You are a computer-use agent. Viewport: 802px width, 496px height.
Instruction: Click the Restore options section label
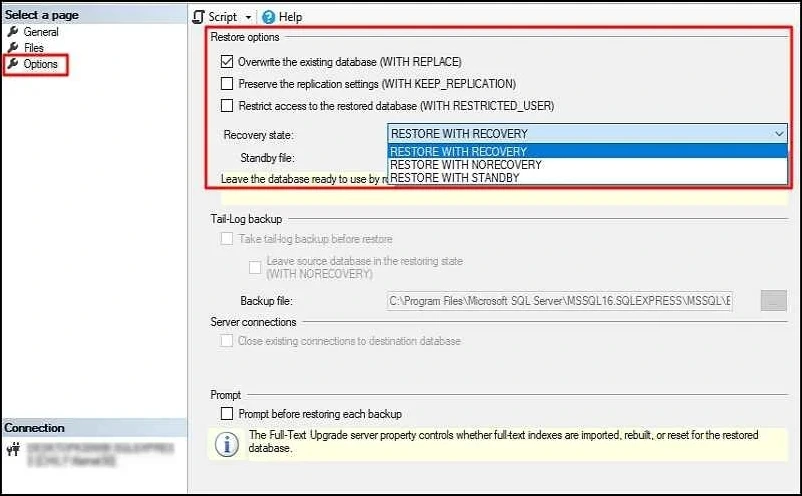pos(245,37)
